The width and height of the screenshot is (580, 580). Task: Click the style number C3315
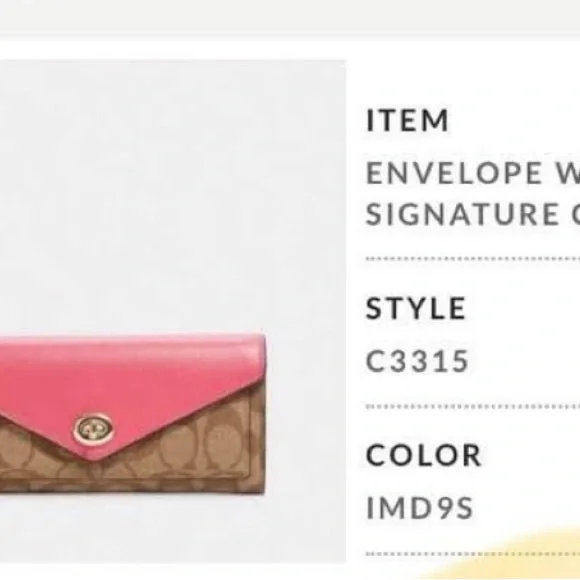tap(417, 361)
